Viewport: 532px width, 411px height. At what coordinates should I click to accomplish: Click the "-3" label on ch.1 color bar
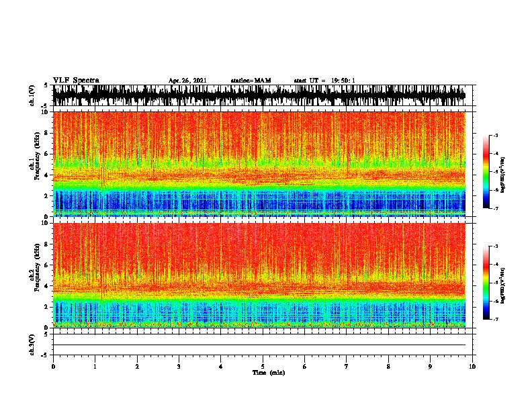tap(496, 135)
